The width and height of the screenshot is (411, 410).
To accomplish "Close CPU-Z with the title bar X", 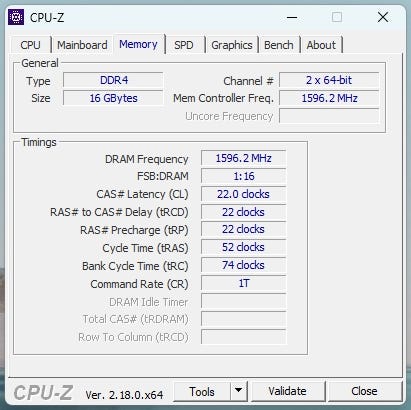I will 383,17.
